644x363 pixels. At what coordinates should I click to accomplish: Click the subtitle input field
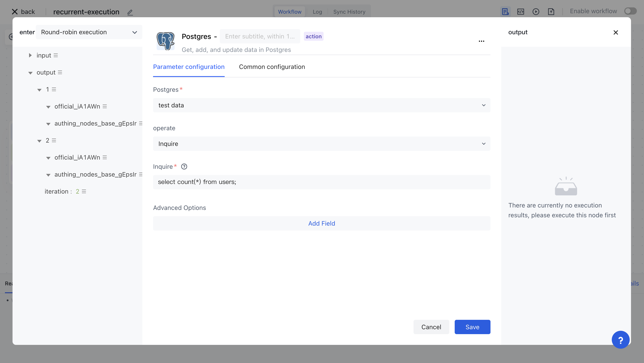coord(260,36)
